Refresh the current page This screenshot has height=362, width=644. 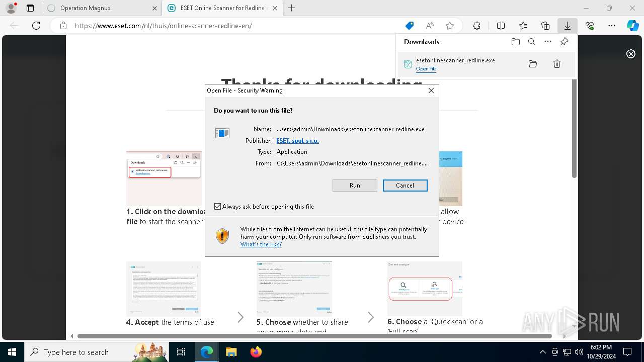click(x=36, y=26)
